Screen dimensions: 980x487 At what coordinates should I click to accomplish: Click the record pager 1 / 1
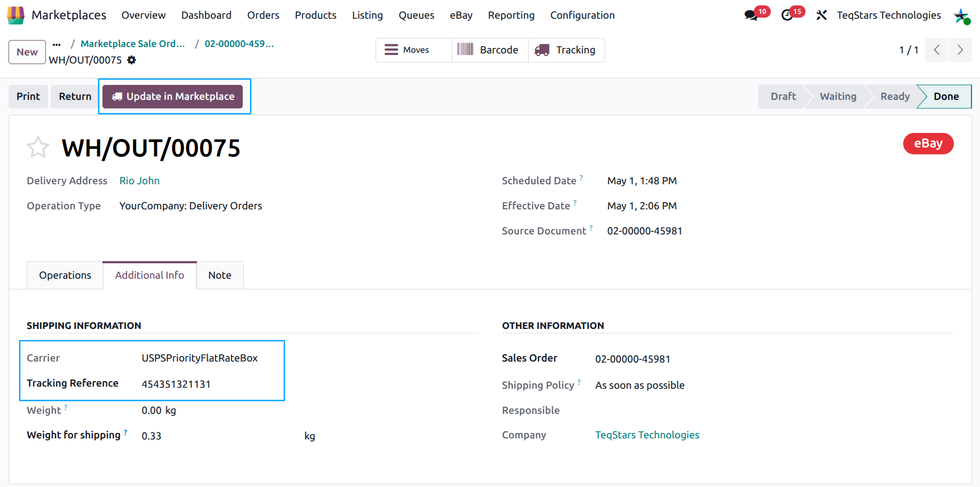pyautogui.click(x=909, y=50)
